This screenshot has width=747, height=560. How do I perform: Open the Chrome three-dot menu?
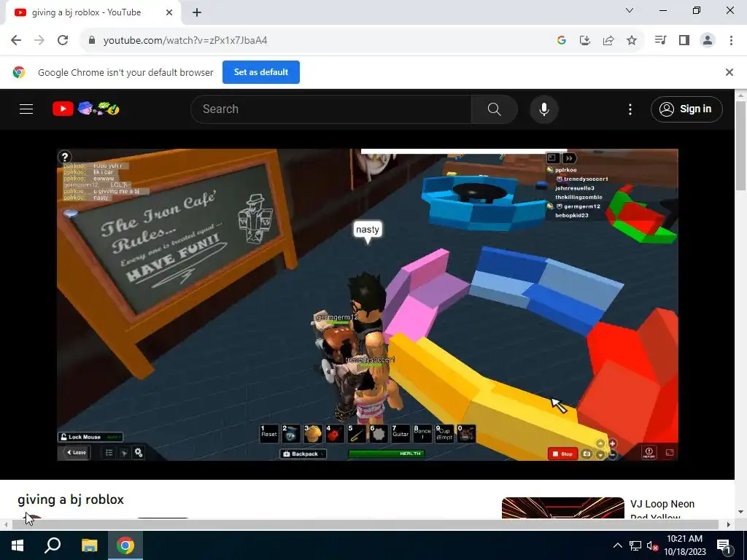731,41
